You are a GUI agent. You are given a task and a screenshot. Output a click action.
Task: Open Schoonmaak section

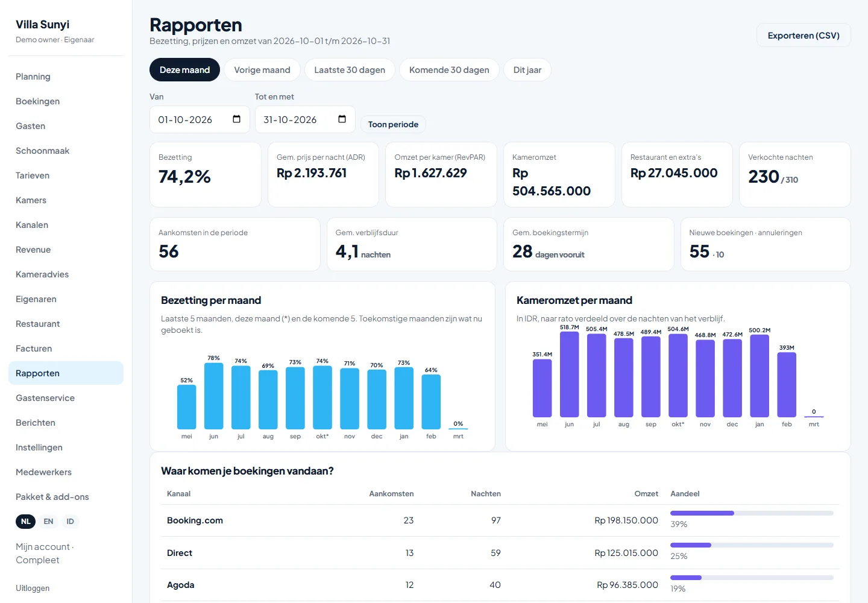66,151
